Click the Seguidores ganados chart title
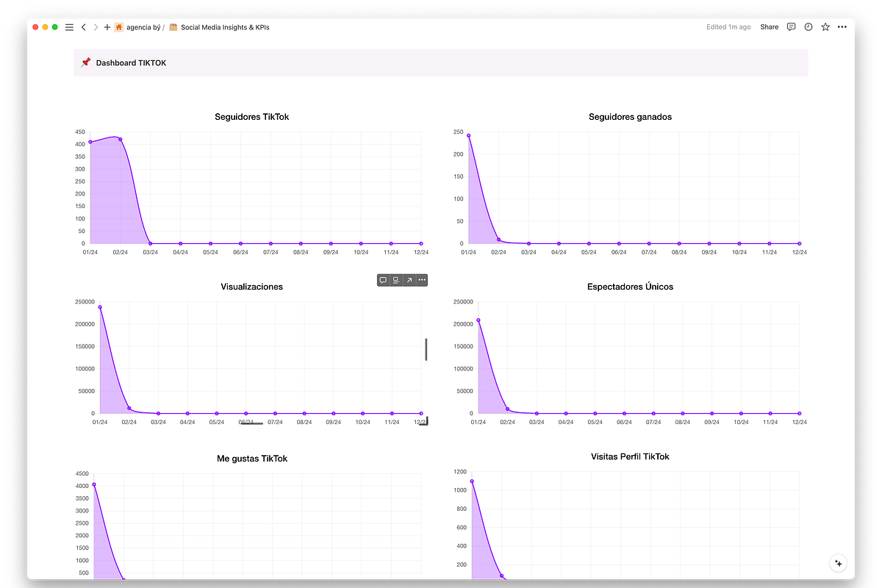 click(x=630, y=117)
